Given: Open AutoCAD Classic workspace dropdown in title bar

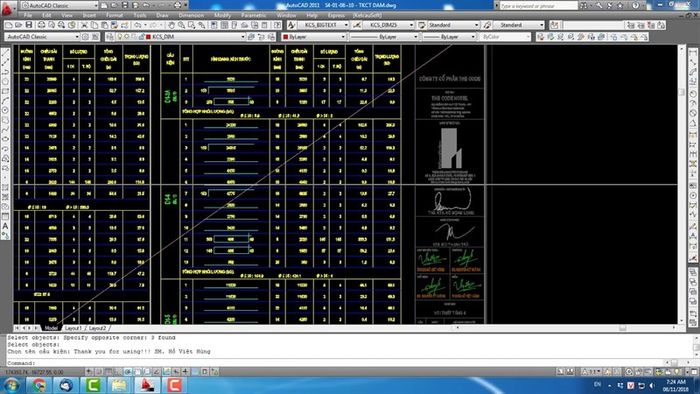Looking at the screenshot, I should coord(96,5).
